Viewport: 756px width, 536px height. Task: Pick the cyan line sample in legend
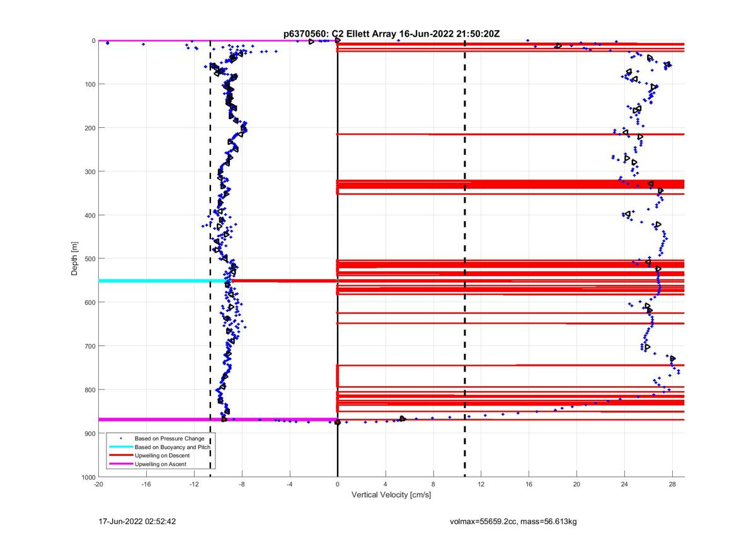point(120,447)
